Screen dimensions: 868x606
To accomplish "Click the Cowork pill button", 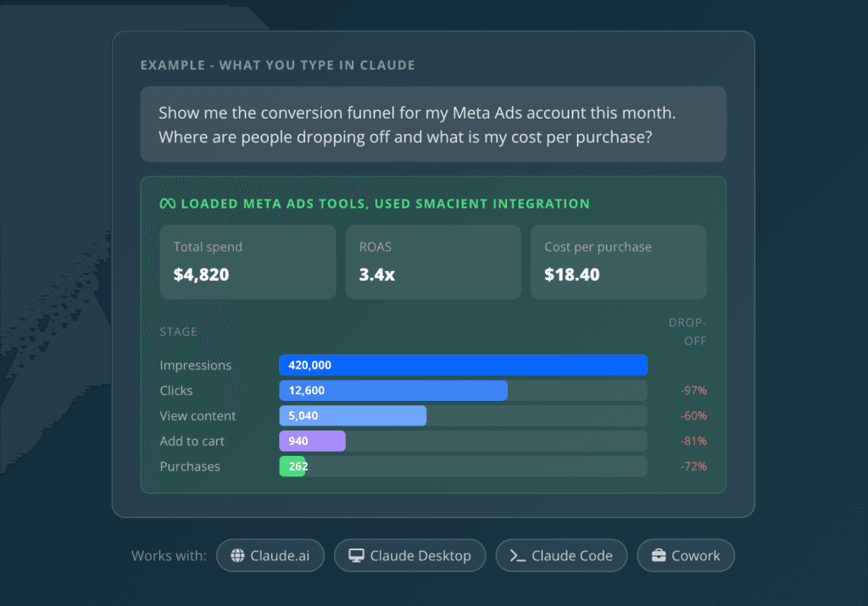I will (x=686, y=556).
